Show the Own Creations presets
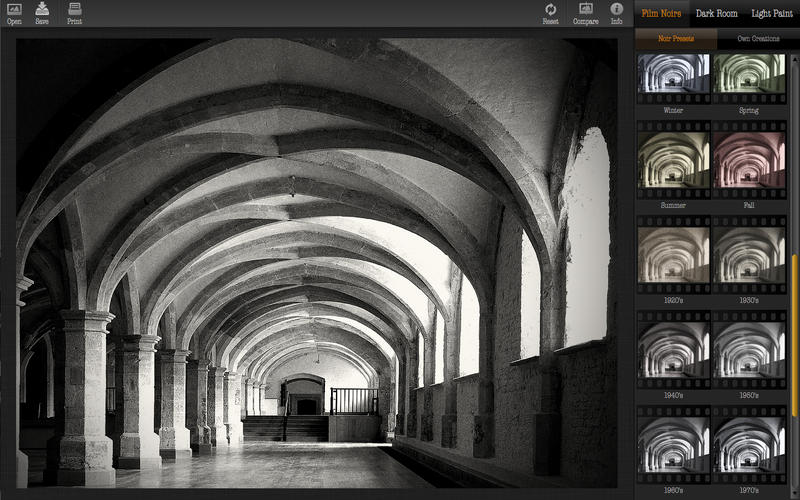 758,39
